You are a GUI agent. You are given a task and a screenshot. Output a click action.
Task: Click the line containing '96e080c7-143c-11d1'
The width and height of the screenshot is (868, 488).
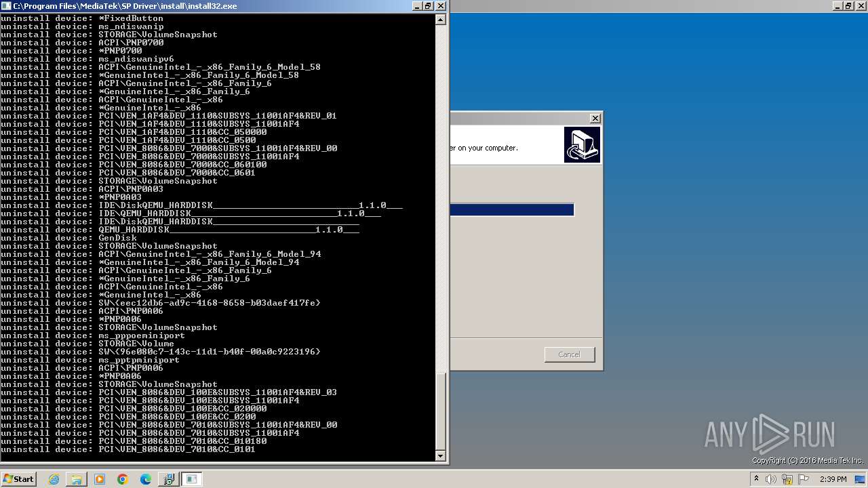point(161,352)
